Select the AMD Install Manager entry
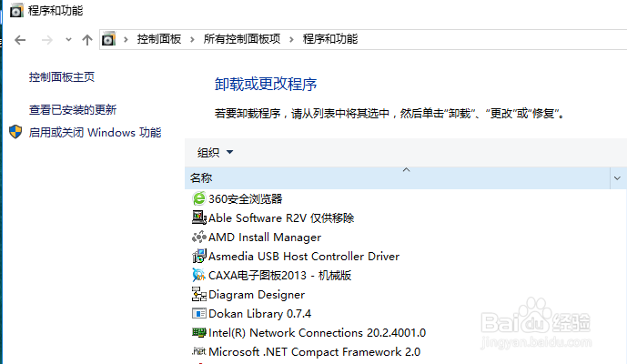 (x=265, y=238)
